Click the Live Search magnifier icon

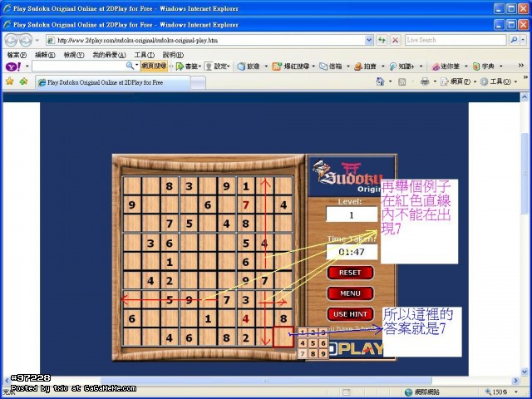click(x=514, y=40)
